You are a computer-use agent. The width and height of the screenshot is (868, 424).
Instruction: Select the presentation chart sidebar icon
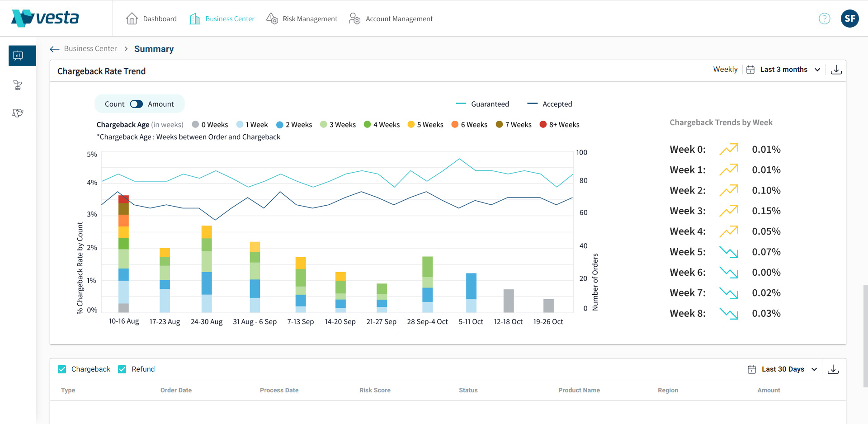(x=18, y=56)
